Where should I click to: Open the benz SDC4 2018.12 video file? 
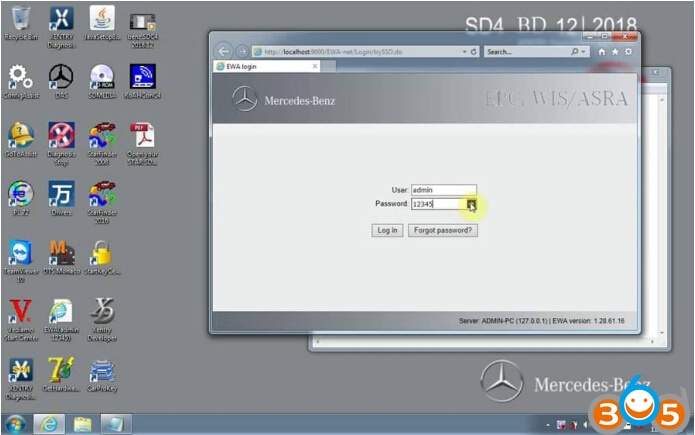tap(142, 29)
